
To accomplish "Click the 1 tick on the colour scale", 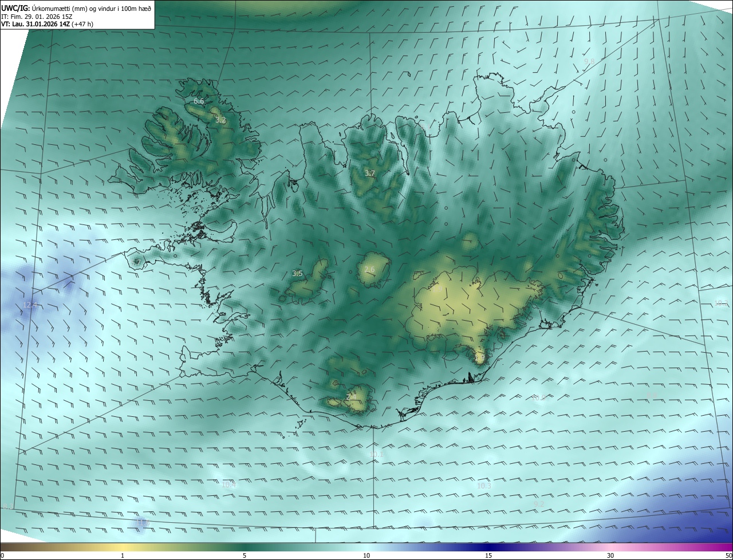I will (123, 555).
